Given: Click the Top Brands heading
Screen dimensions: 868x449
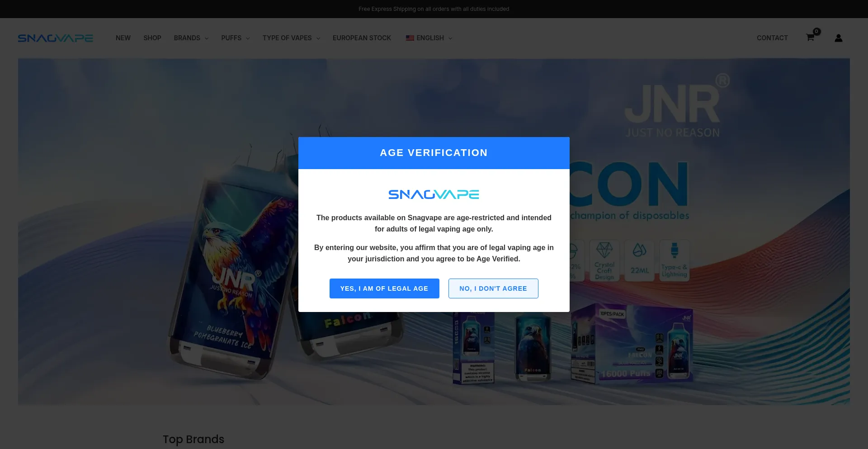Looking at the screenshot, I should (193, 439).
